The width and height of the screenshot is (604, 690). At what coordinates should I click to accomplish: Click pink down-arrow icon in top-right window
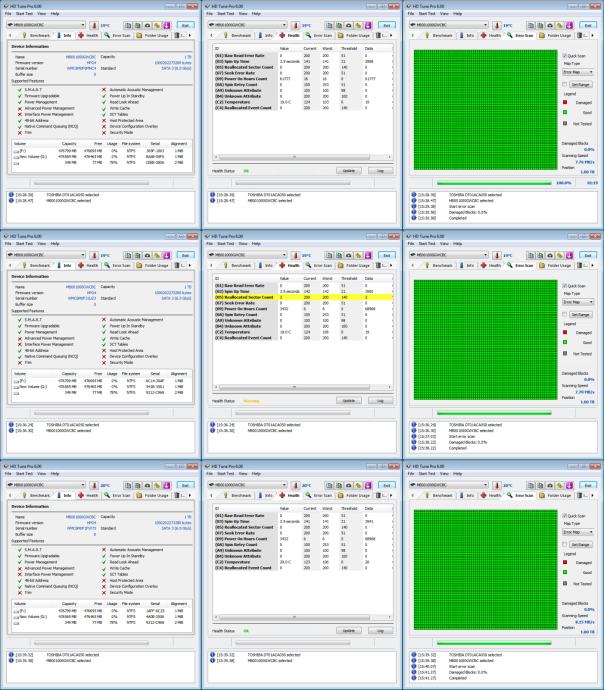569,25
